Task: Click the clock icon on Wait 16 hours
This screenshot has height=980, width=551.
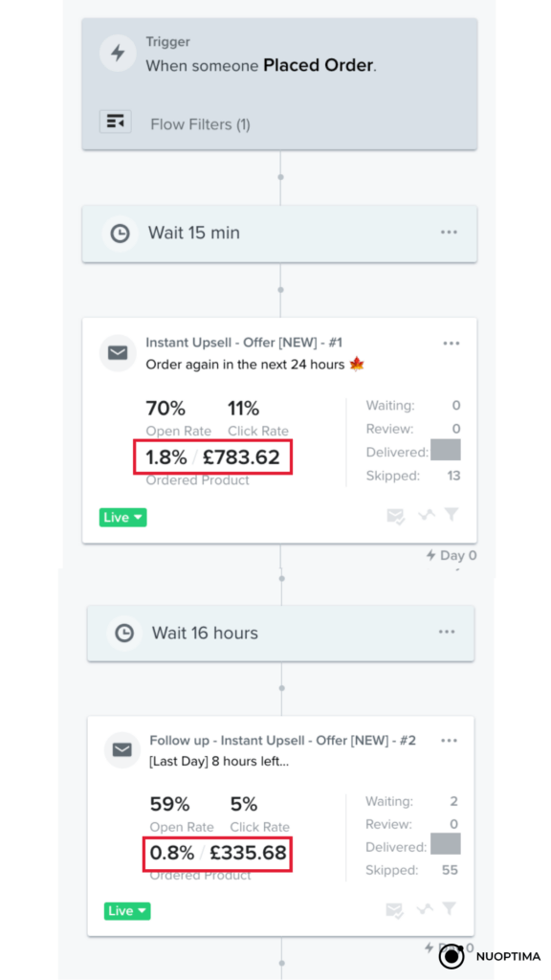Action: [x=124, y=634]
